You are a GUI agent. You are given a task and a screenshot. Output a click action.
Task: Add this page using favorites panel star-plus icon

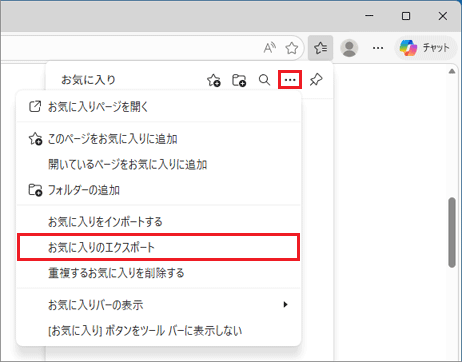tap(214, 80)
